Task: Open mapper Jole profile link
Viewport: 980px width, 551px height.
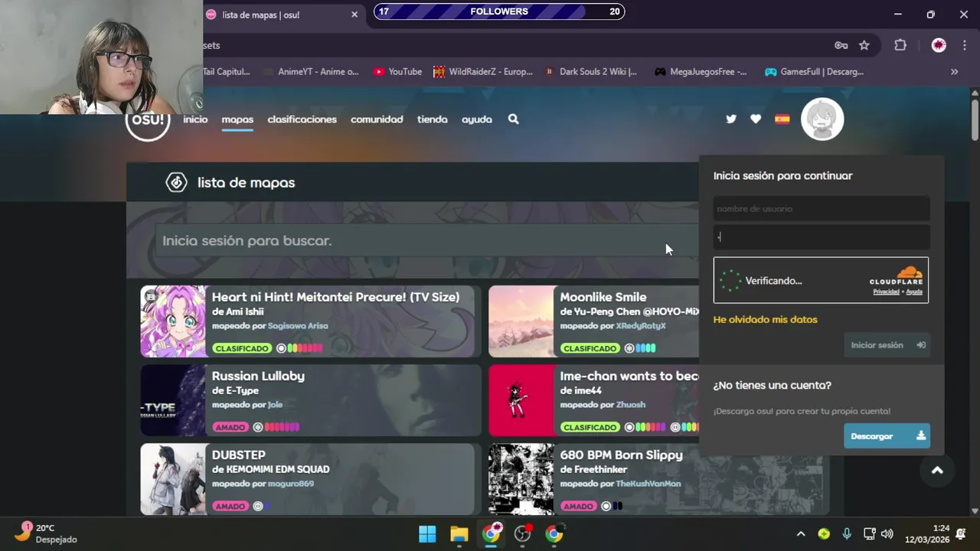Action: [275, 405]
